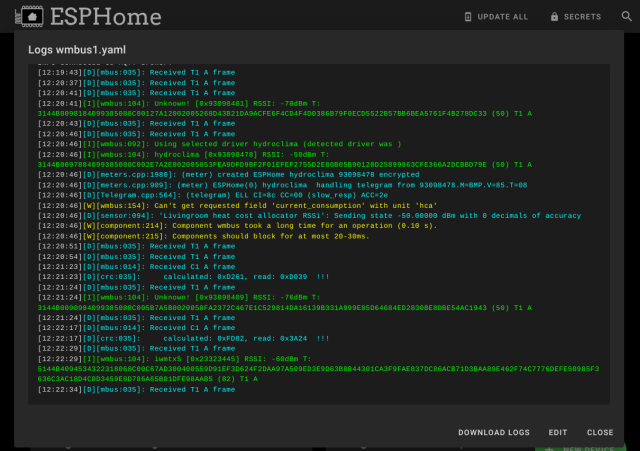Open the three-dot menu in the header
This screenshot has width=640, height=451.
tap(621, 18)
